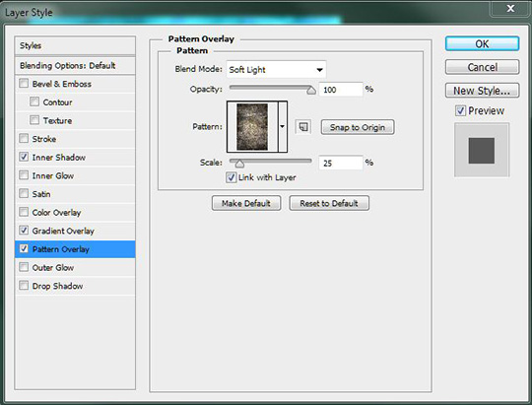Click the Opacity slider handle
532x405 pixels.
tap(310, 90)
